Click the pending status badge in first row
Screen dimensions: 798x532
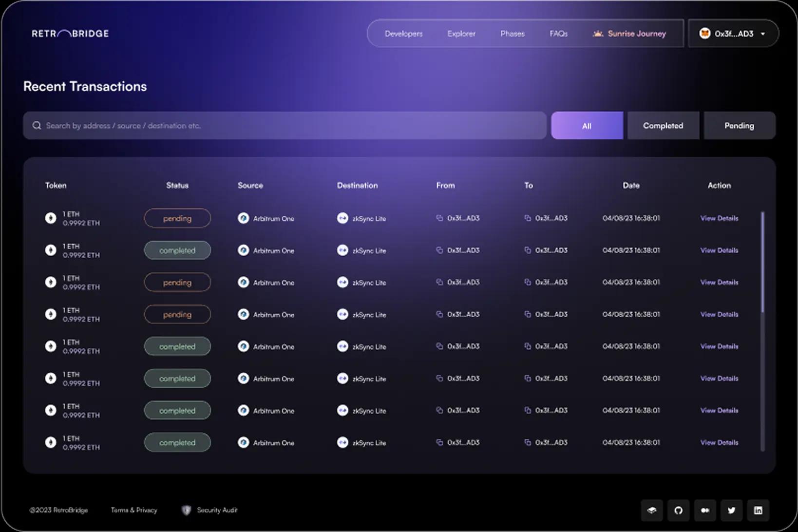point(177,218)
